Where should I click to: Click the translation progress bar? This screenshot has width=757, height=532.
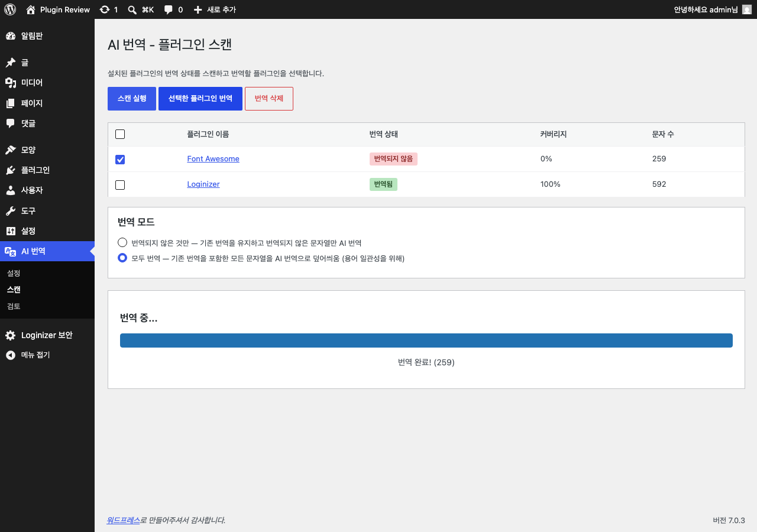pyautogui.click(x=426, y=340)
